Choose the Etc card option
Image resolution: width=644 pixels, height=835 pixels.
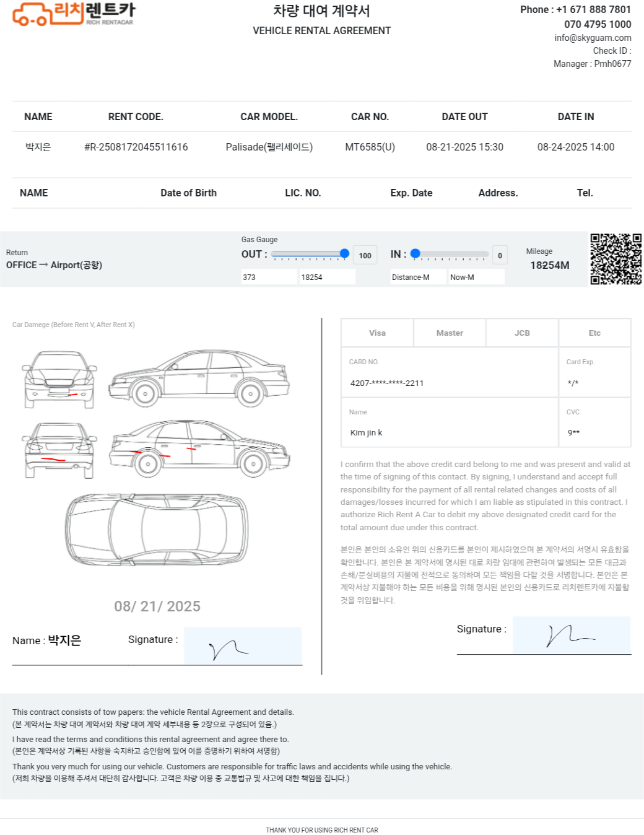(594, 333)
